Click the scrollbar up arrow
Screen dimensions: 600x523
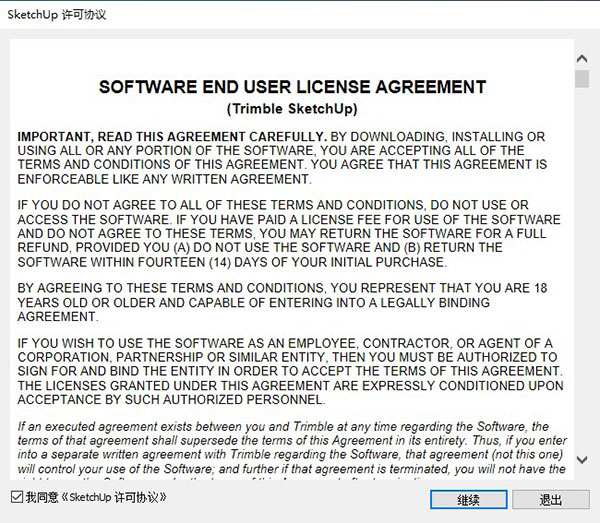point(582,59)
